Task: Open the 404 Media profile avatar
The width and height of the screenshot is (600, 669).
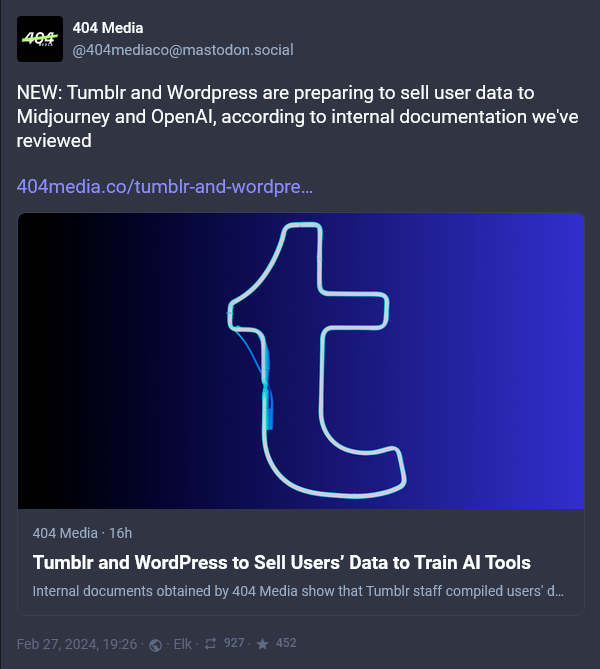Action: coord(40,39)
